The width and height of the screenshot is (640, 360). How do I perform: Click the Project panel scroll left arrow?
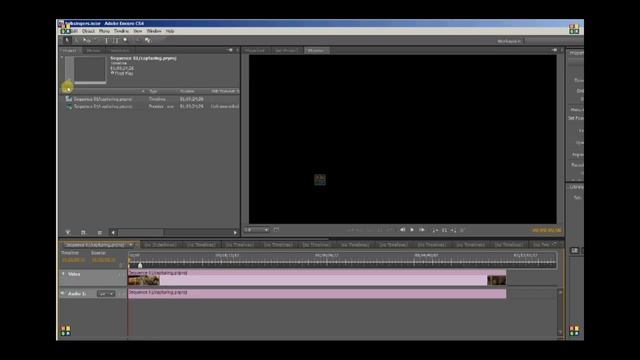click(113, 233)
